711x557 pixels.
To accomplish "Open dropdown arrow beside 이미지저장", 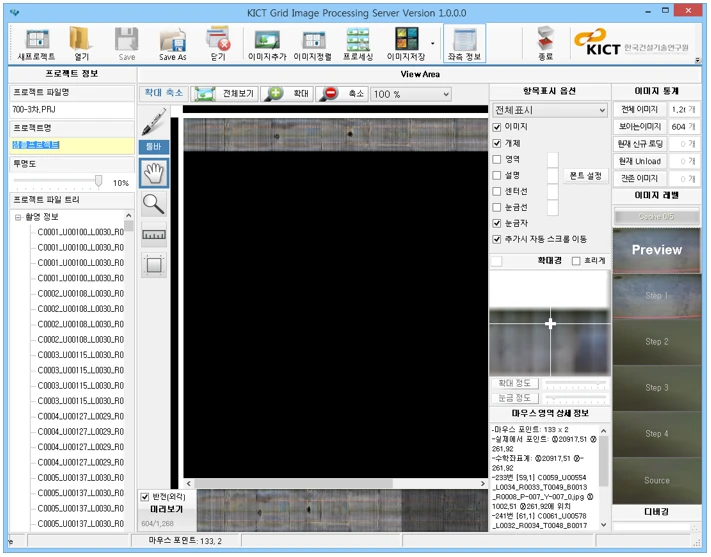I will coord(433,44).
